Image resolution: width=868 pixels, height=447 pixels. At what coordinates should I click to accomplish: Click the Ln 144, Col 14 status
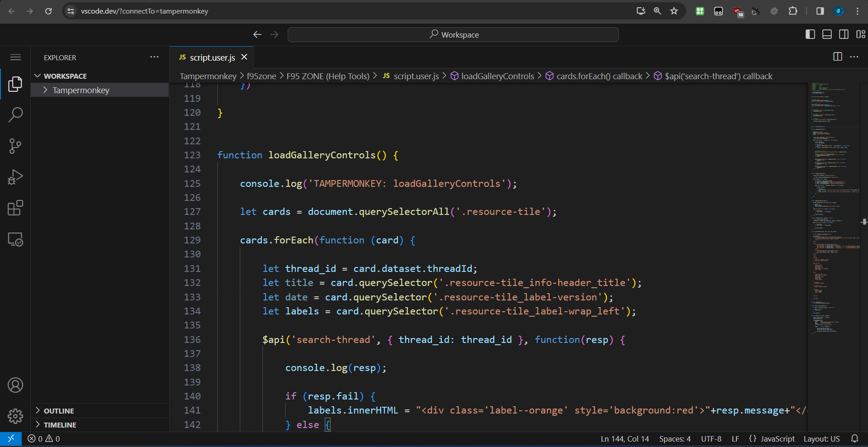point(625,439)
